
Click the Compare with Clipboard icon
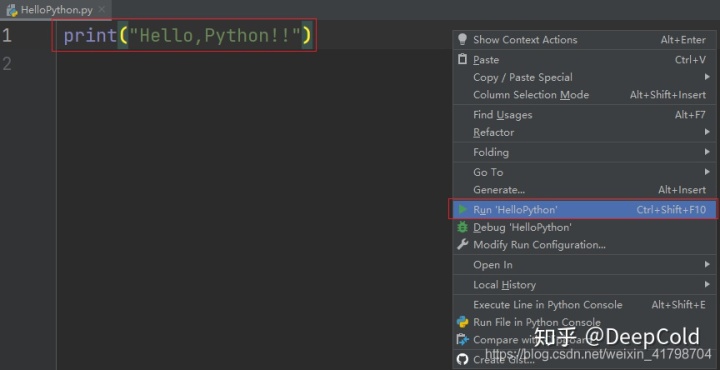[462, 340]
